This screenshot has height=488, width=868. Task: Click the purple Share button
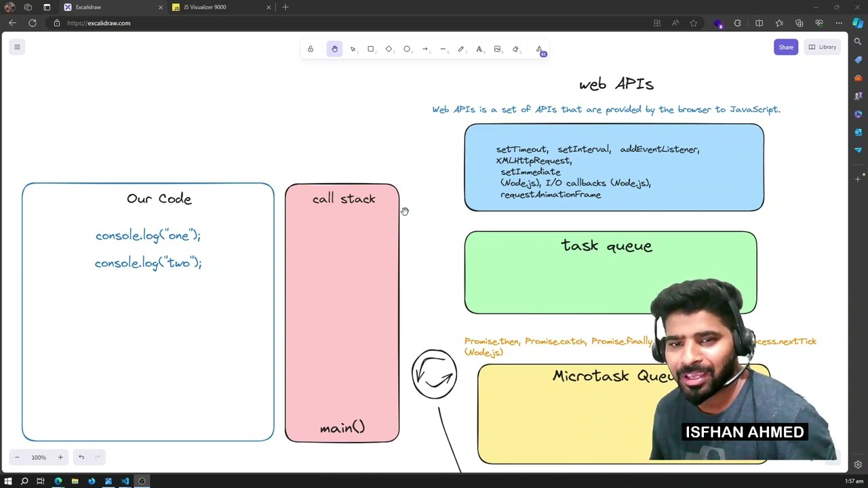tap(786, 47)
